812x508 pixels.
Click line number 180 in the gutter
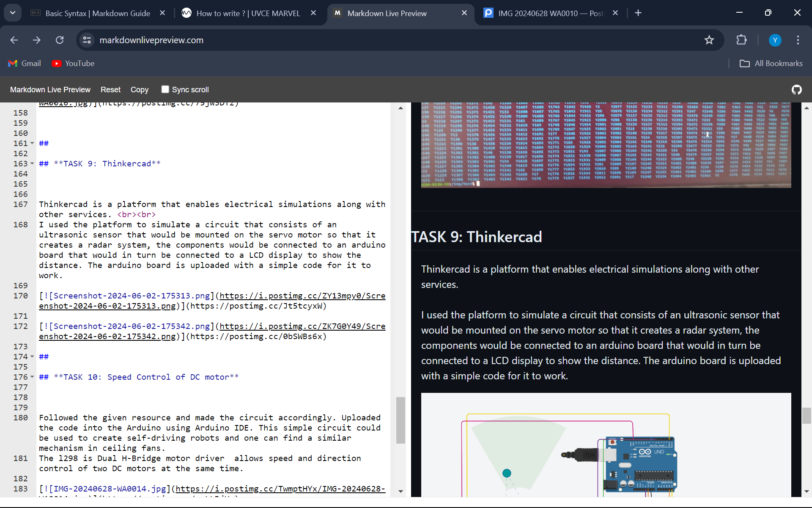click(21, 417)
